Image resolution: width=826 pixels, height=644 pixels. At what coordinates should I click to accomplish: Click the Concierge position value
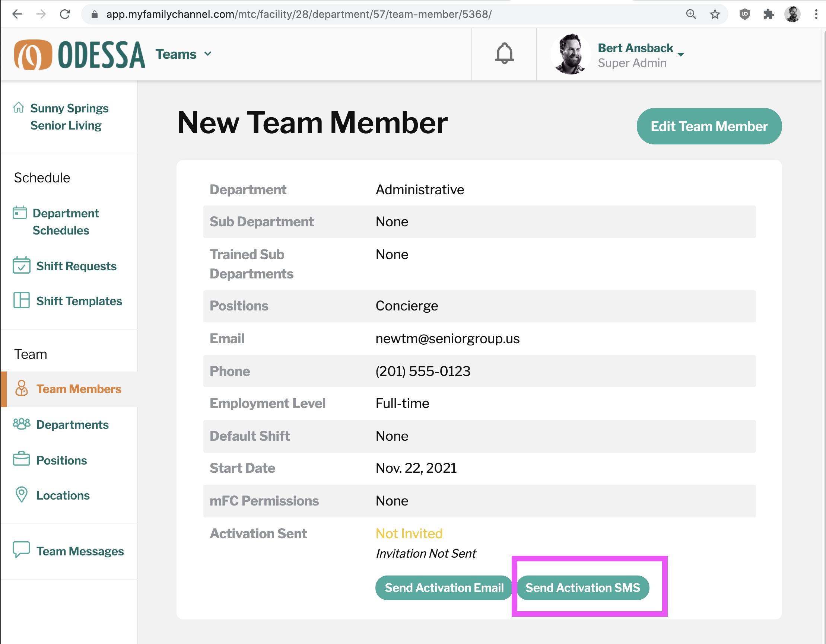point(407,306)
